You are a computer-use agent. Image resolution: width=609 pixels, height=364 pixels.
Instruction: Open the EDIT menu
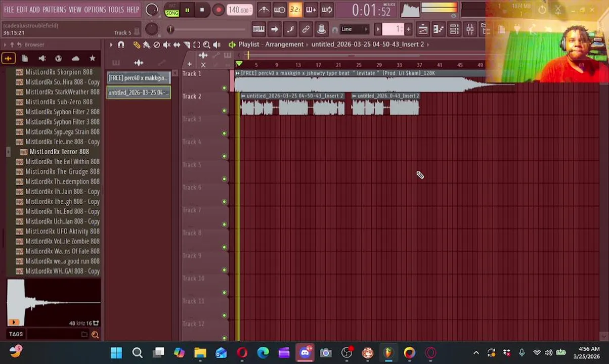[22, 10]
